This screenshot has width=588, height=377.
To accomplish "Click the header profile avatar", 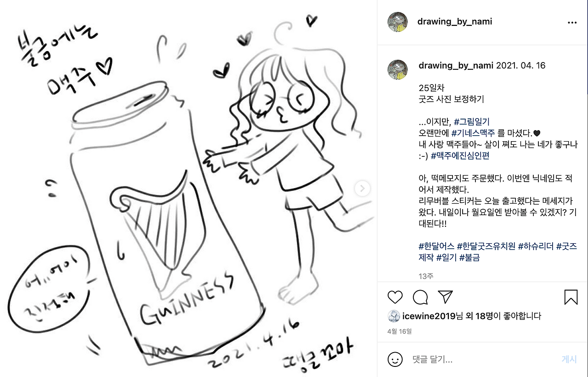I will coord(398,22).
